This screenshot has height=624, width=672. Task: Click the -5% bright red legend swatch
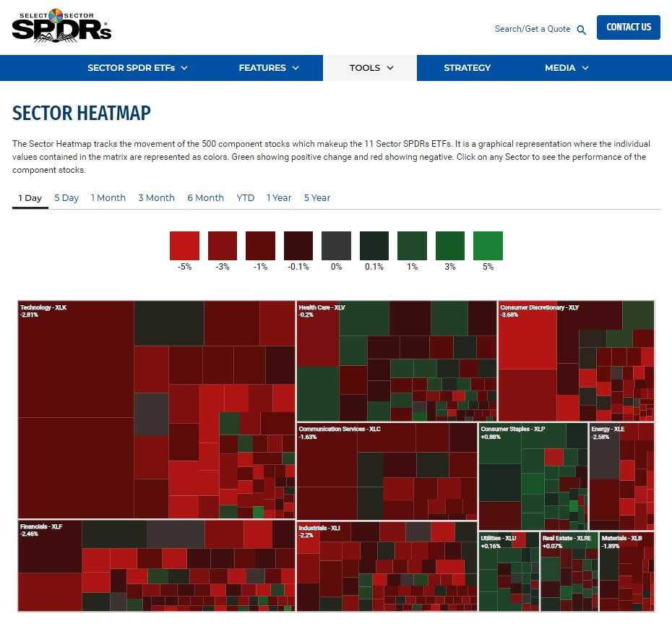coord(184,246)
